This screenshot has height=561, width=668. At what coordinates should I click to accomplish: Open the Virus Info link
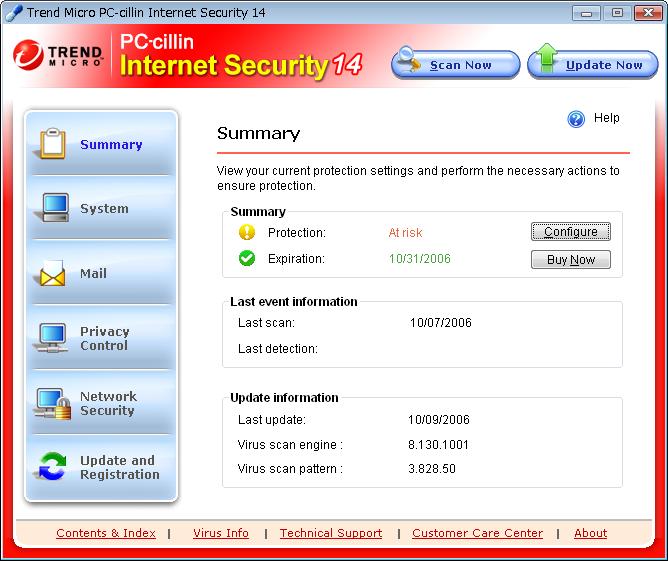[x=221, y=533]
